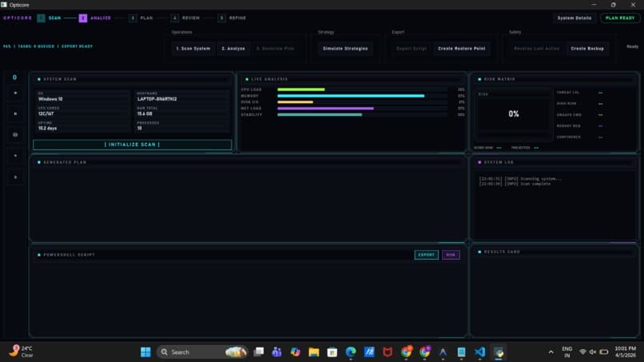The height and width of the screenshot is (362, 644).
Task: Click the Net Load bar
Action: click(x=362, y=109)
